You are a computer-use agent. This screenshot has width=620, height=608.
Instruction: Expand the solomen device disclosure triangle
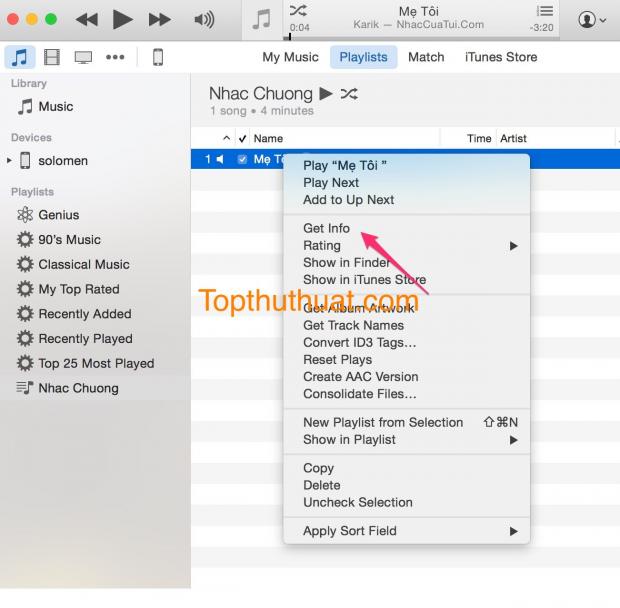pos(10,160)
